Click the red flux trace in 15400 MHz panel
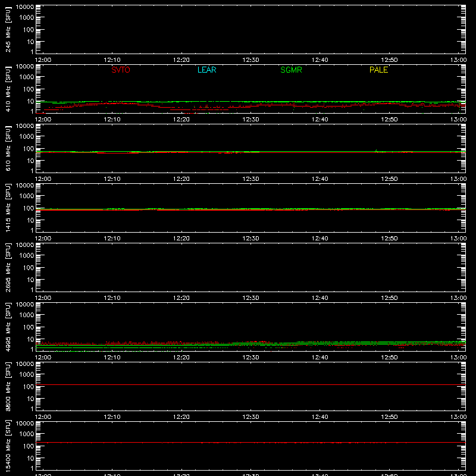The image size is (476, 476). coord(250,443)
